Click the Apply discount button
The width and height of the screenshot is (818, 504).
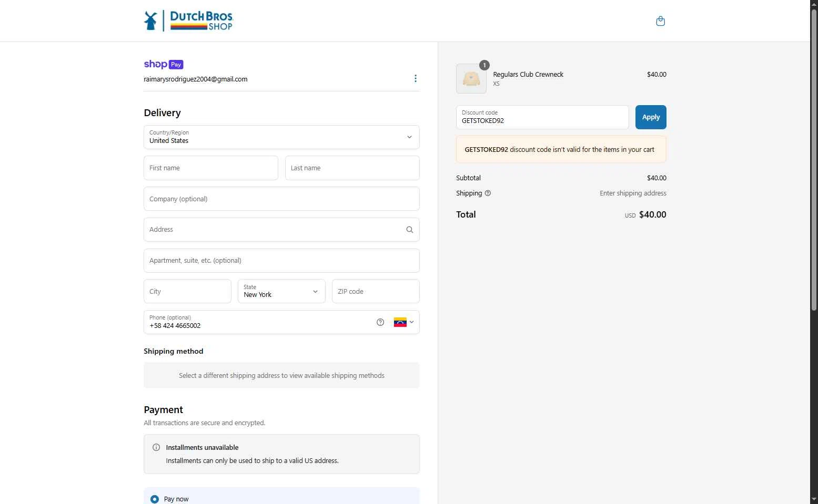651,117
